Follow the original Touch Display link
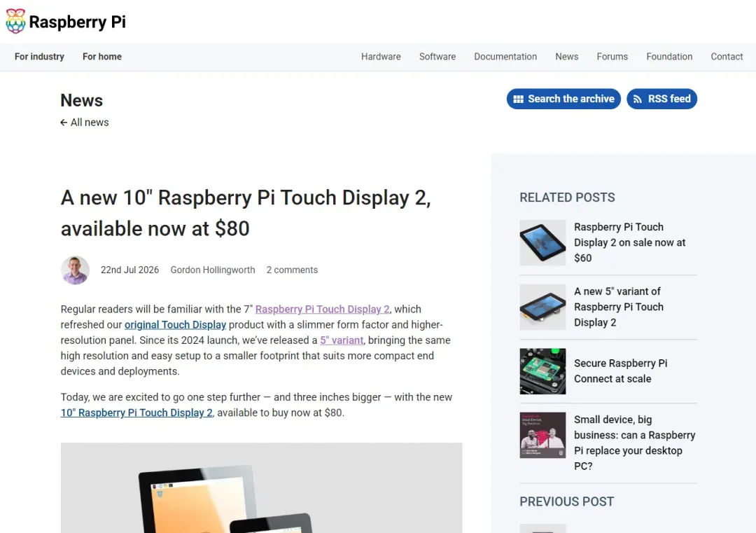 point(176,324)
